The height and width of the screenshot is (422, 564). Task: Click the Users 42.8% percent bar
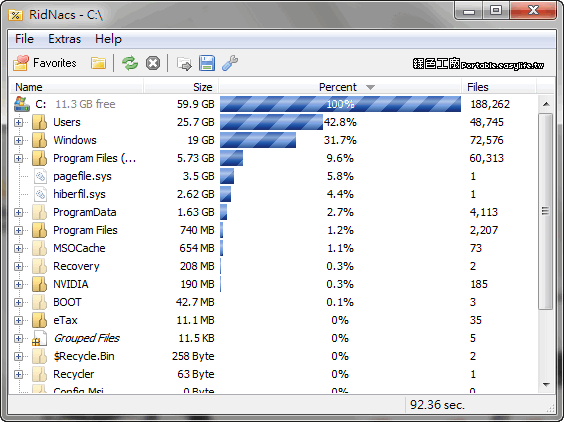271,122
